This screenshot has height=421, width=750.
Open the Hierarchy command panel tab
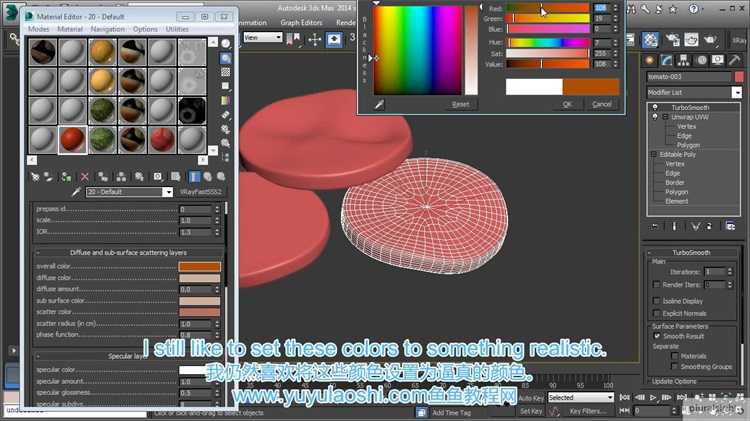click(683, 60)
